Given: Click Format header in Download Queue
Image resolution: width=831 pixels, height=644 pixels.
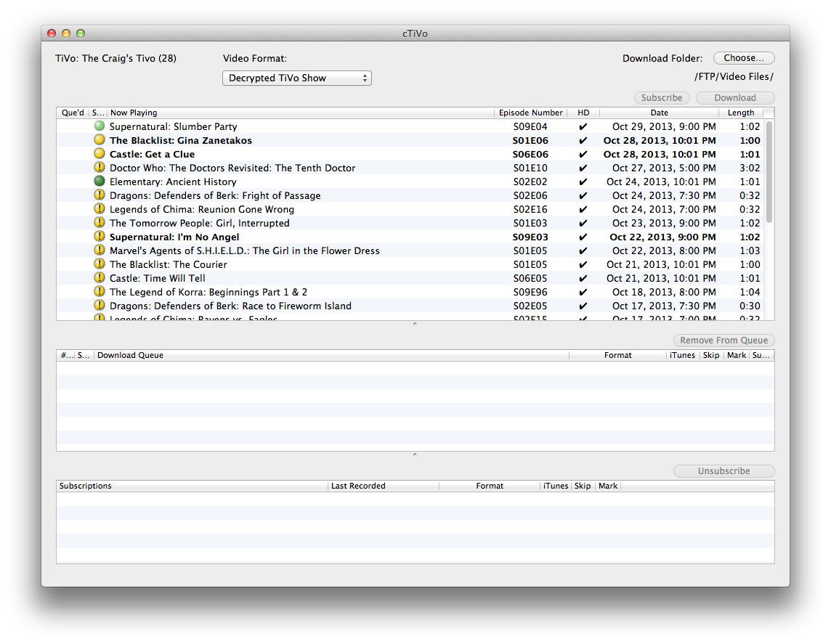Looking at the screenshot, I should pos(618,355).
